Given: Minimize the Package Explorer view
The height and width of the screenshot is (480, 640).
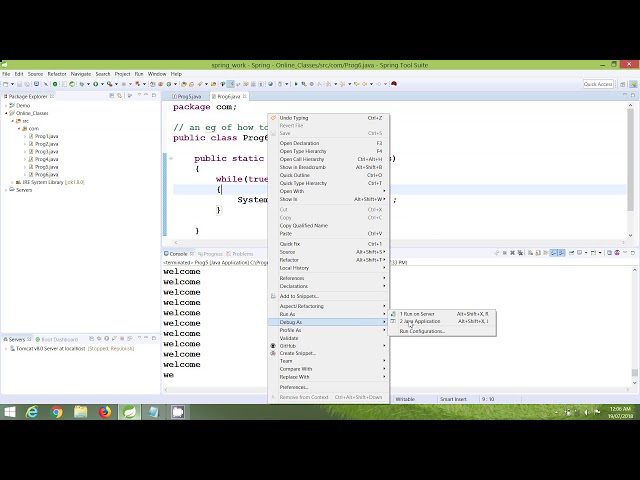Looking at the screenshot, I should (146, 96).
